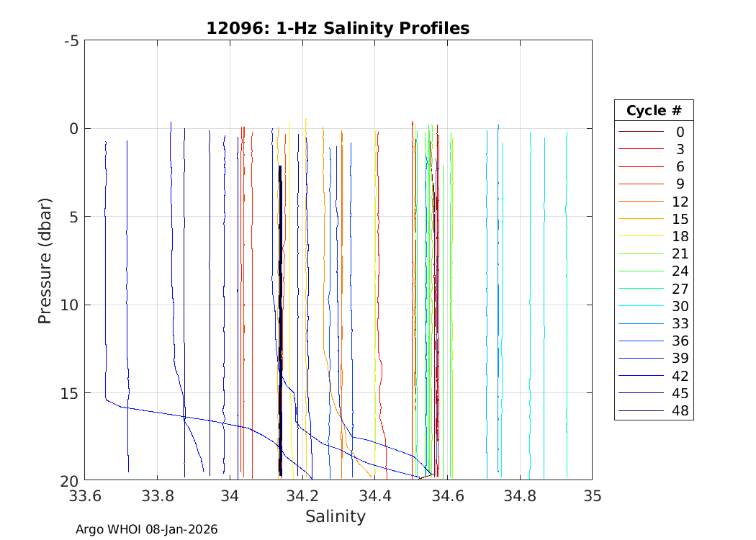Click legend entry label "36"

tap(680, 341)
